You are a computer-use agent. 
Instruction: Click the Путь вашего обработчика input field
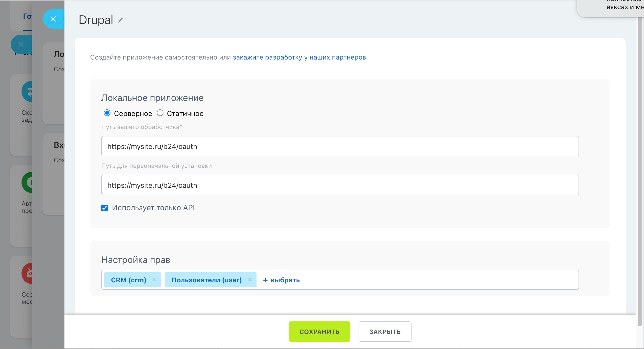tap(340, 146)
